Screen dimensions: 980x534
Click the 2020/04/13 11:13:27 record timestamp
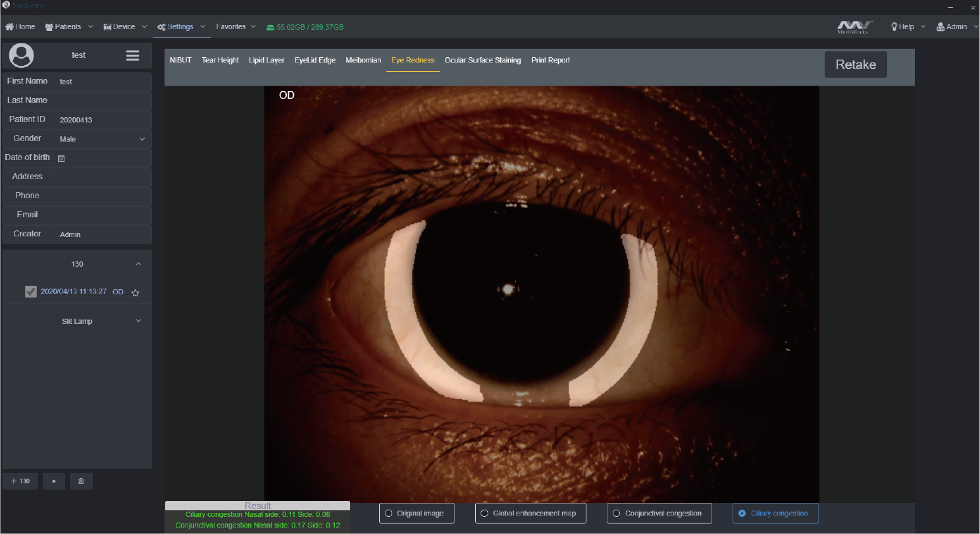click(74, 291)
